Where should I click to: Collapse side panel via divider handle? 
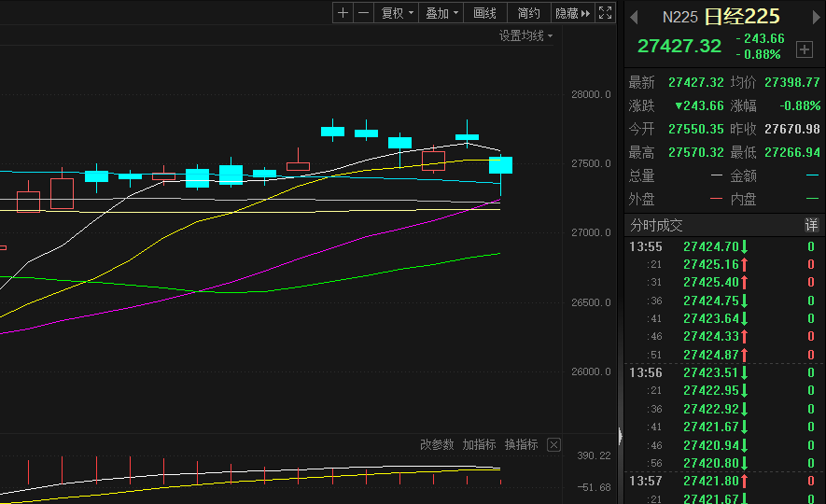tap(620, 436)
